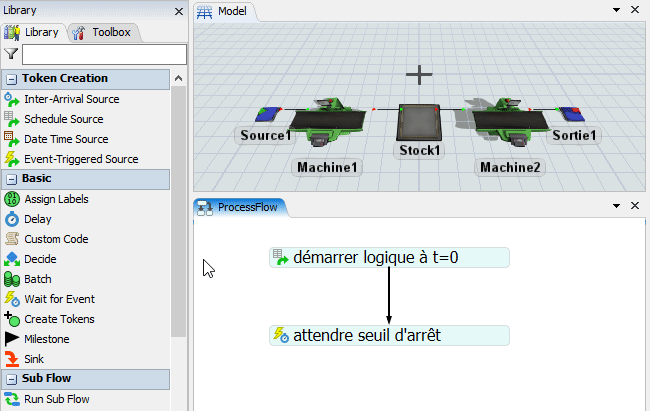Choose the Date Time Source icon
This screenshot has height=411, width=650.
pyautogui.click(x=12, y=139)
